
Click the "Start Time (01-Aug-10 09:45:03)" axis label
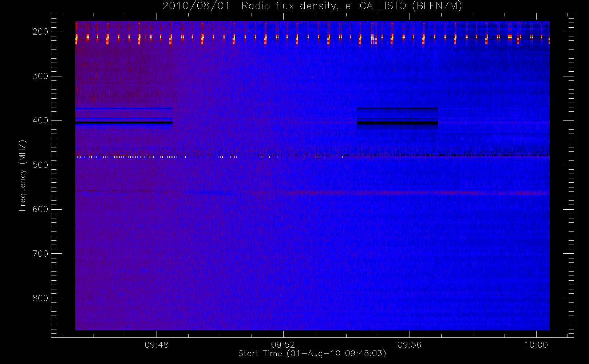312,353
